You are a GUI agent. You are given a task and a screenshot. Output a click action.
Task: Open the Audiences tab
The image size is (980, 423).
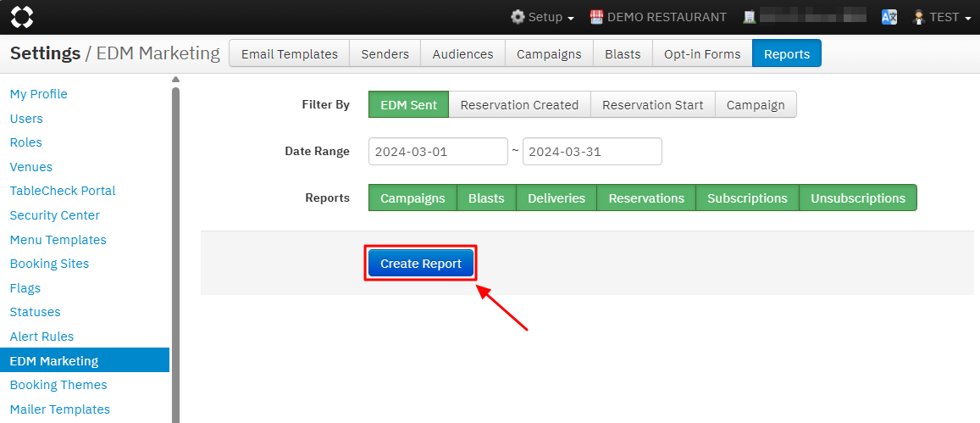(462, 53)
